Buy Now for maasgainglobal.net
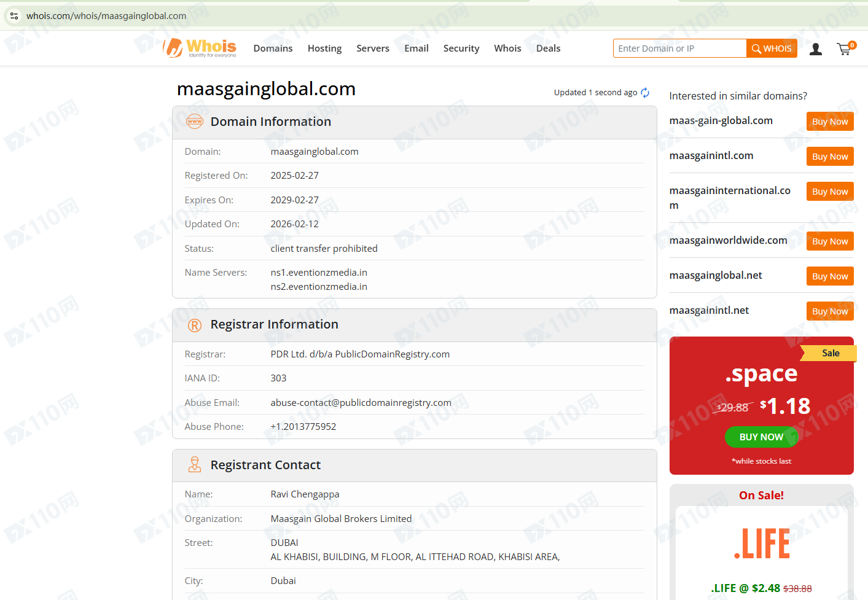Screen dimensions: 868x600 click(829, 276)
